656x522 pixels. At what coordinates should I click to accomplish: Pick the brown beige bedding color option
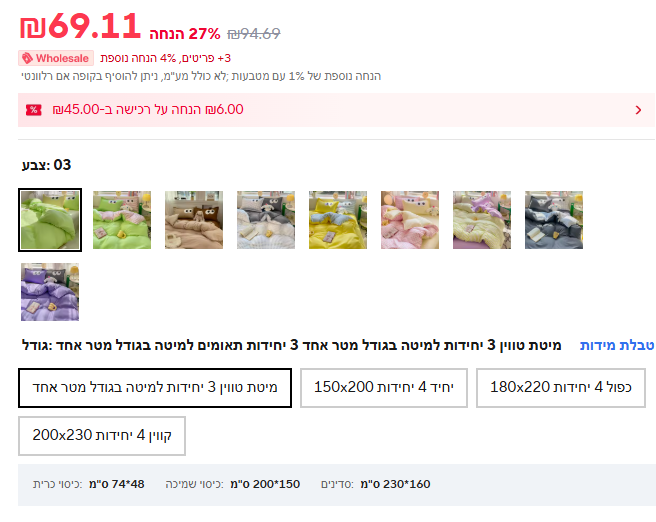[194, 220]
